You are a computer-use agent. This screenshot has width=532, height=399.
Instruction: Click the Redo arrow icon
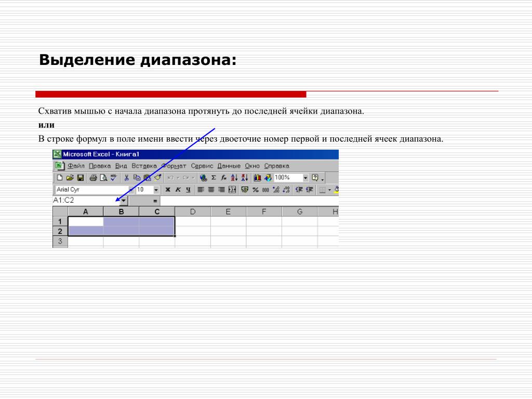coord(185,178)
